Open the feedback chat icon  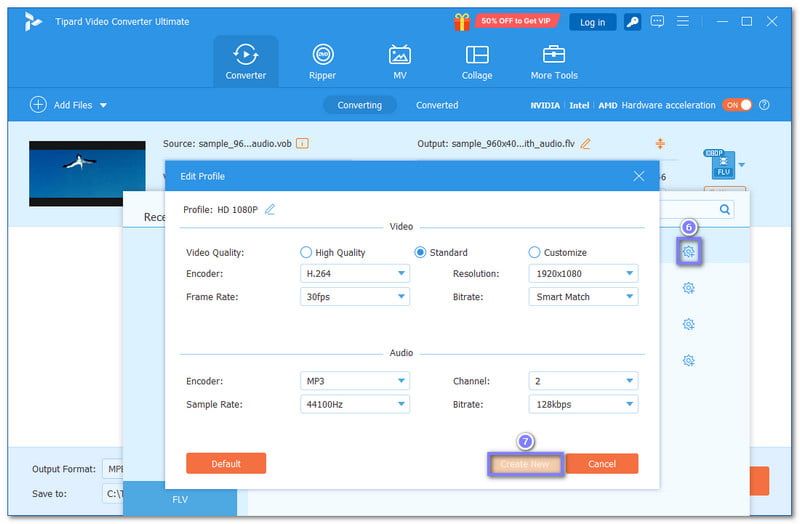(x=657, y=21)
